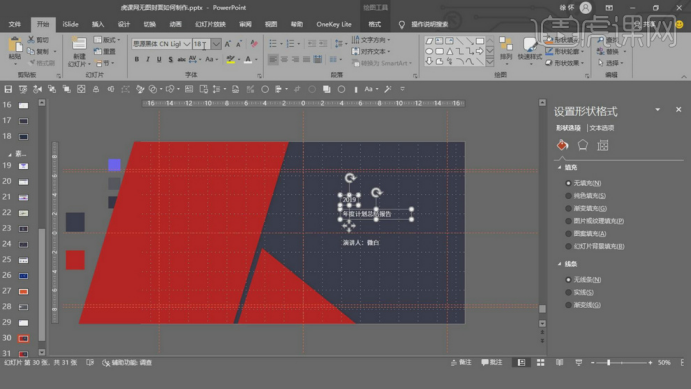Click the font color A icon
This screenshot has height=389, width=691.
pos(248,59)
